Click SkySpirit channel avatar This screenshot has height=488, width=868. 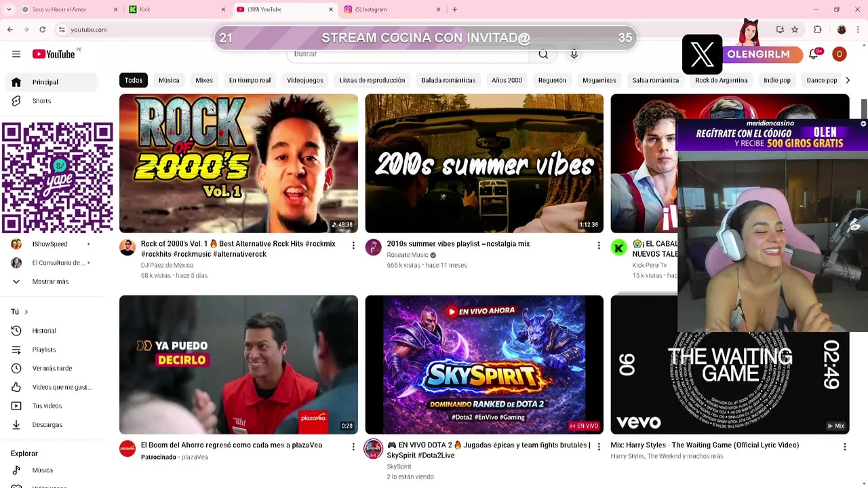point(373,449)
